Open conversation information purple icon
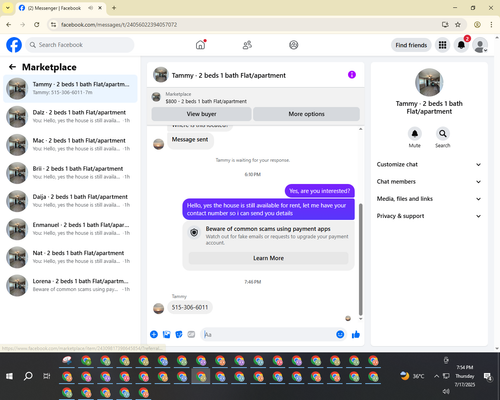The height and width of the screenshot is (400, 500). 352,75
